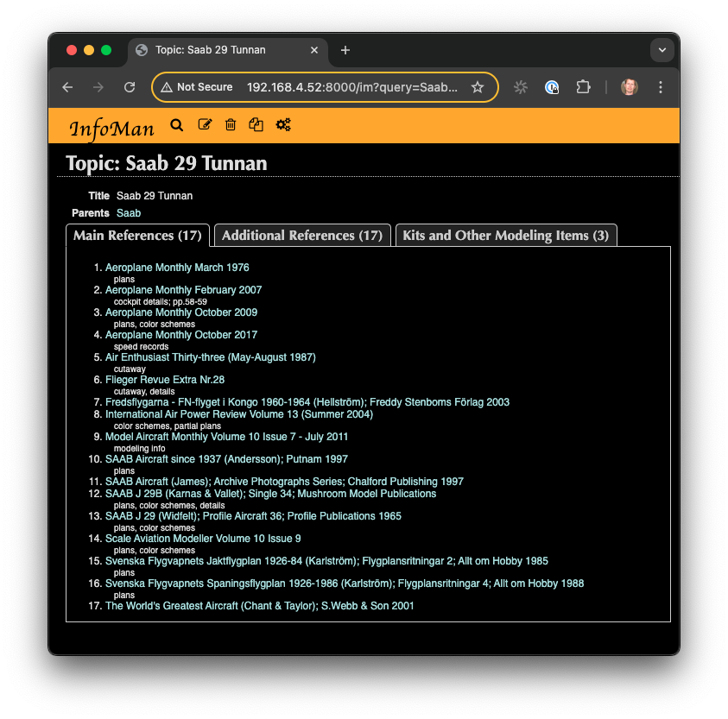This screenshot has width=728, height=719.
Task: Expand the tab search dropdown arrow
Action: (x=661, y=50)
